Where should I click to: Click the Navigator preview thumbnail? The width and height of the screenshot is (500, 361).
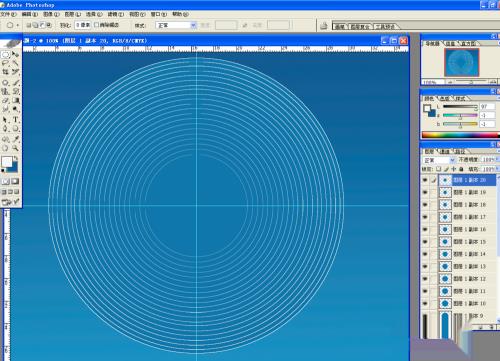point(462,62)
